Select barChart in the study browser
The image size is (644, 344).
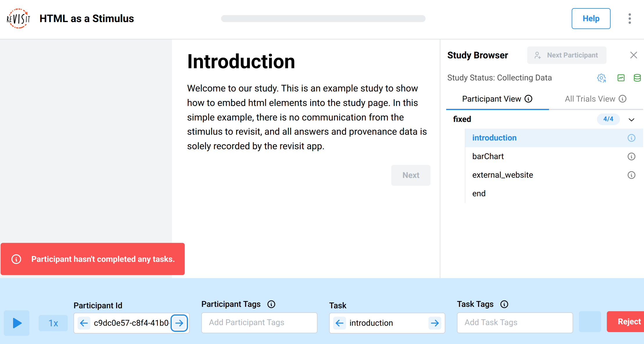(488, 156)
